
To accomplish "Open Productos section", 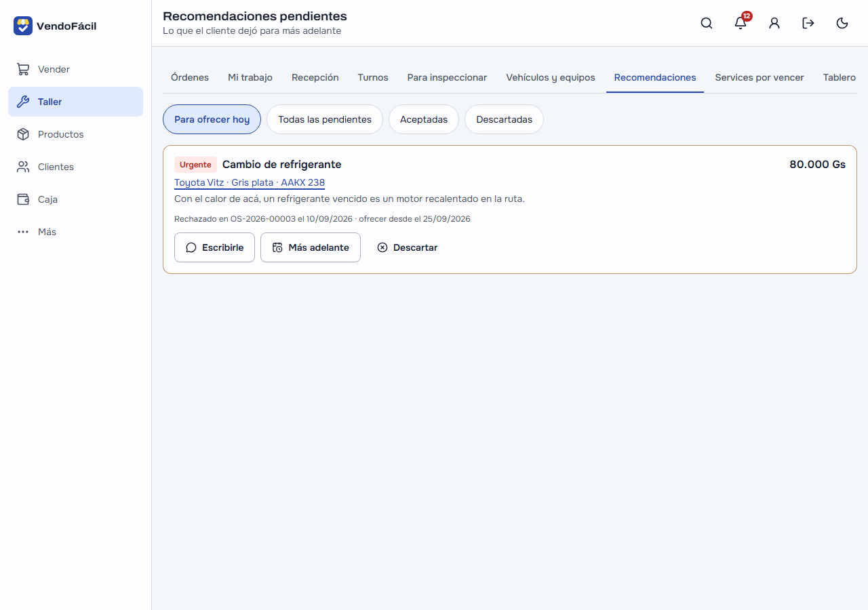I will click(x=75, y=134).
